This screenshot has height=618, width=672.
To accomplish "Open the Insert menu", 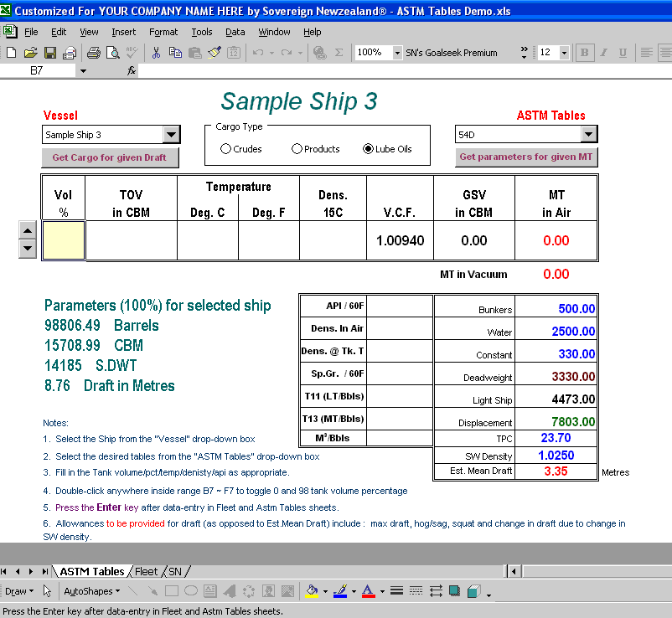I will pos(123,32).
